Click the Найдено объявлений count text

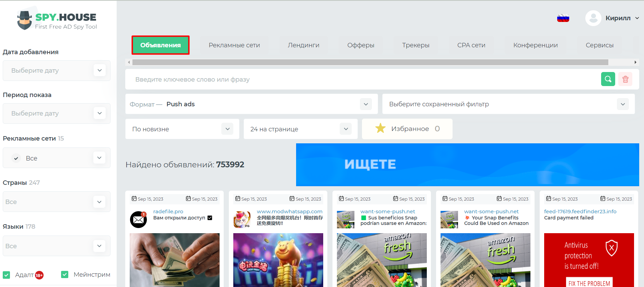coord(185,165)
